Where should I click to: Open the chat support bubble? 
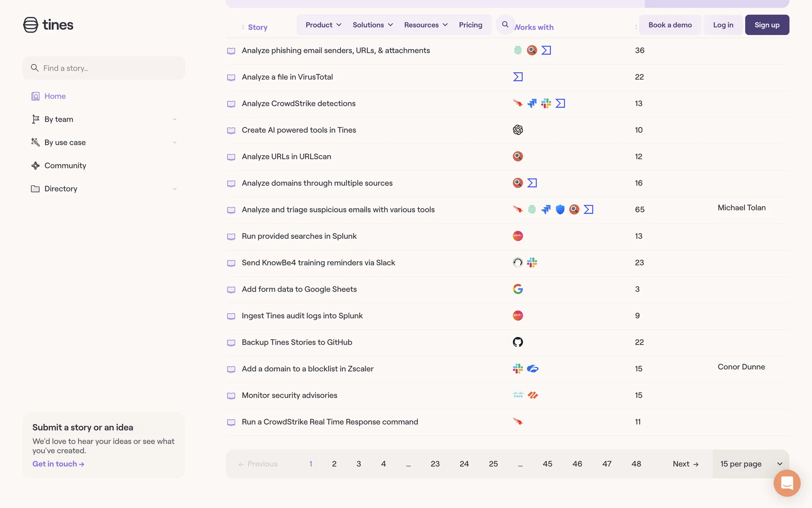[x=787, y=483]
